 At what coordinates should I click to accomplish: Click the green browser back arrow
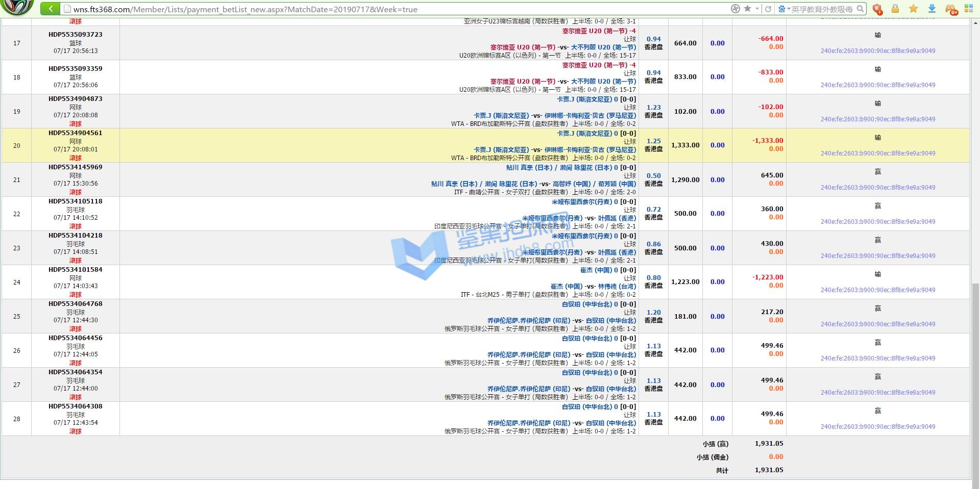[50, 9]
